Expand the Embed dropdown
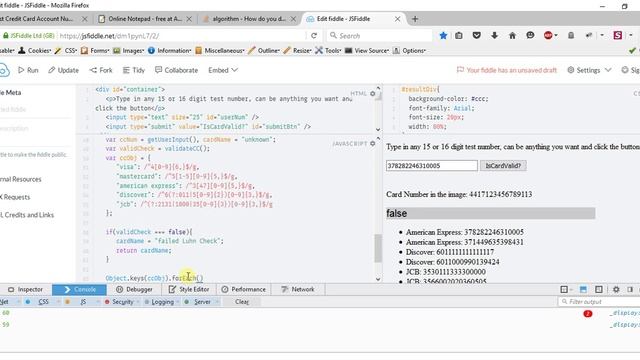 pos(223,70)
